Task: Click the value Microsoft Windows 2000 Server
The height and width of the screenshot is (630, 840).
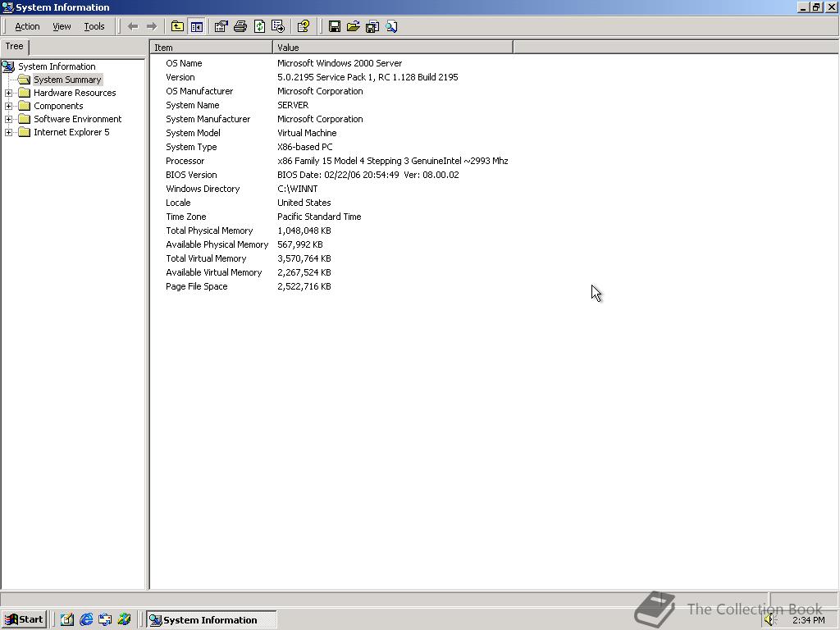Action: point(340,63)
